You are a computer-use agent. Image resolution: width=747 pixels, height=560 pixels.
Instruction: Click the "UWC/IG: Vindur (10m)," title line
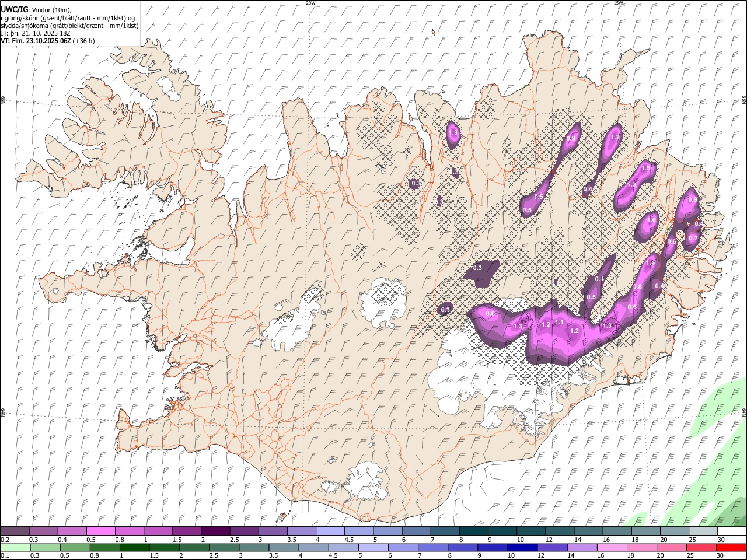click(x=36, y=9)
